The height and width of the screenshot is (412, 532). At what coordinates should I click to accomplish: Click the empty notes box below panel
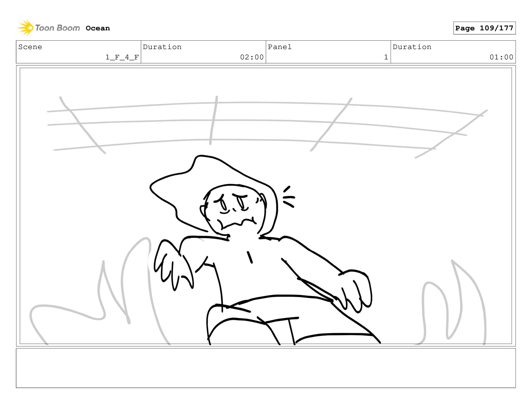click(266, 368)
